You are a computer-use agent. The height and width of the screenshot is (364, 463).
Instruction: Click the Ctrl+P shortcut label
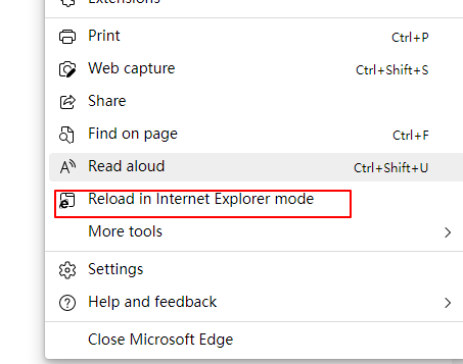tap(410, 37)
